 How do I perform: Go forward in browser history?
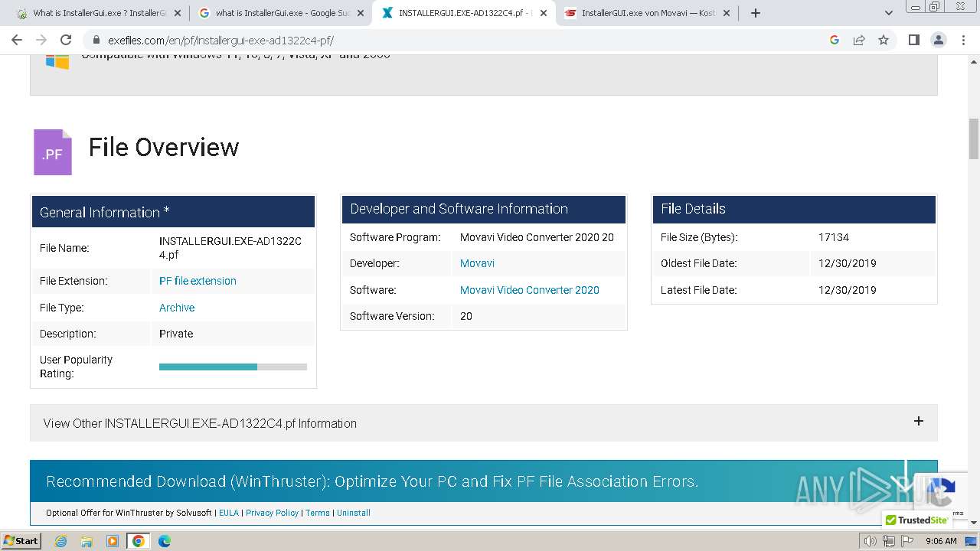pyautogui.click(x=41, y=40)
